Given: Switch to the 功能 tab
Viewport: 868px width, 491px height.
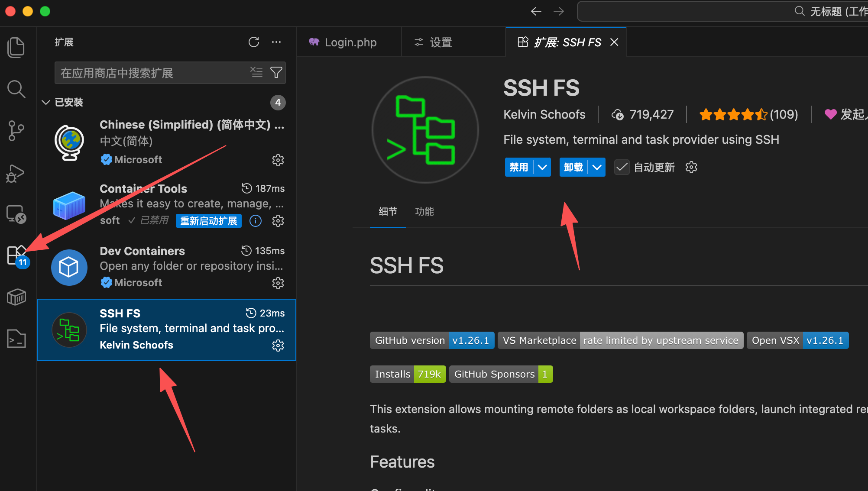Looking at the screenshot, I should [x=424, y=211].
